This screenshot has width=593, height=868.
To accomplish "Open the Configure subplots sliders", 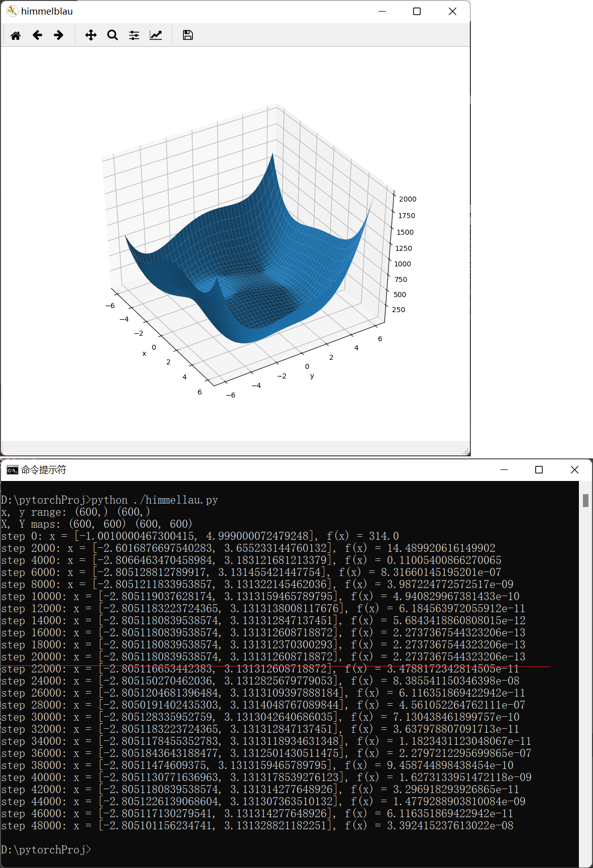I will click(x=134, y=35).
